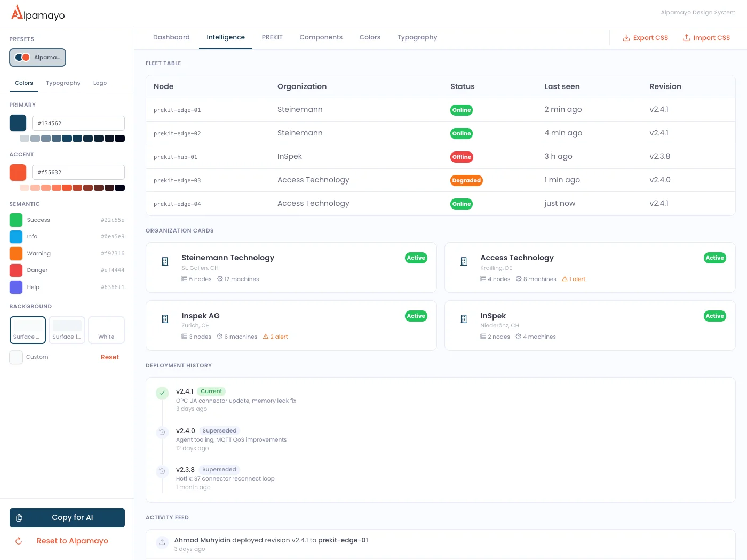Viewport: 747px width, 560px height.
Task: Click the Active badge on Steinemann Technology card
Action: (416, 258)
